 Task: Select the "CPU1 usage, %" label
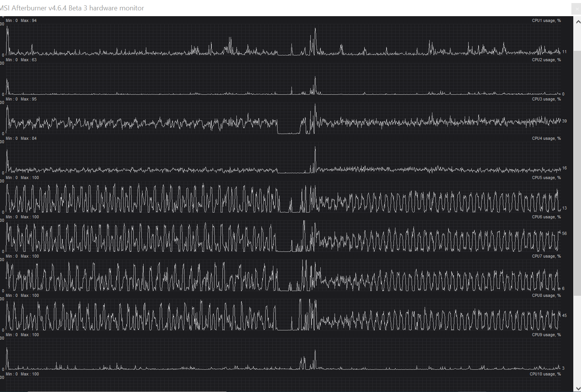coord(546,21)
